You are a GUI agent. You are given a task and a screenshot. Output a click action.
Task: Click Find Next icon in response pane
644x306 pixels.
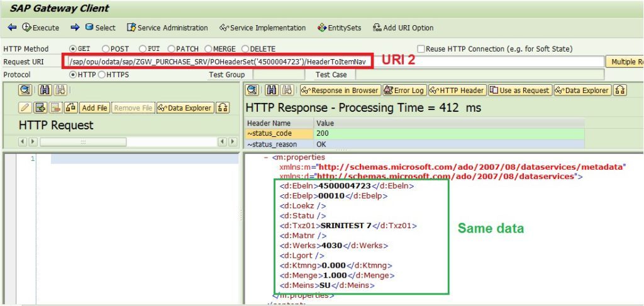click(286, 90)
